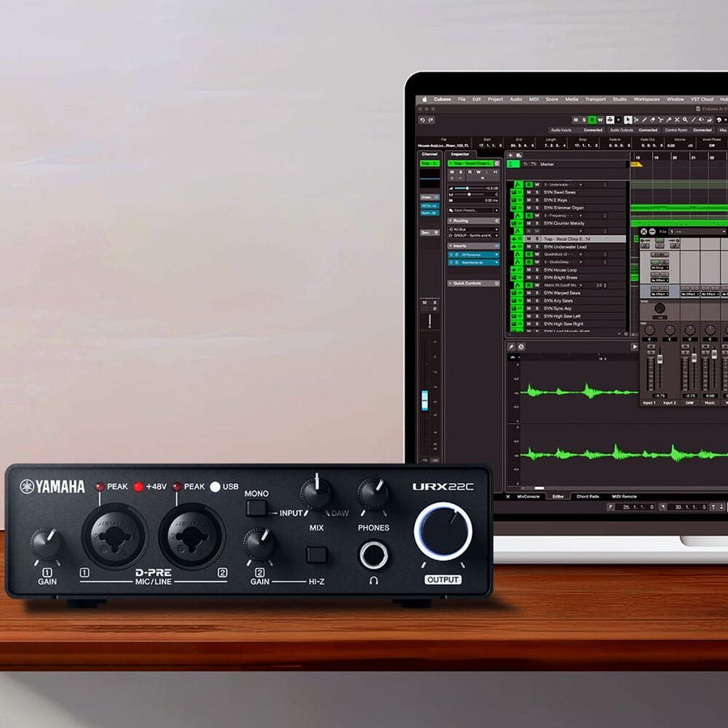
Task: Switch to the Channel tab
Action: click(x=430, y=154)
